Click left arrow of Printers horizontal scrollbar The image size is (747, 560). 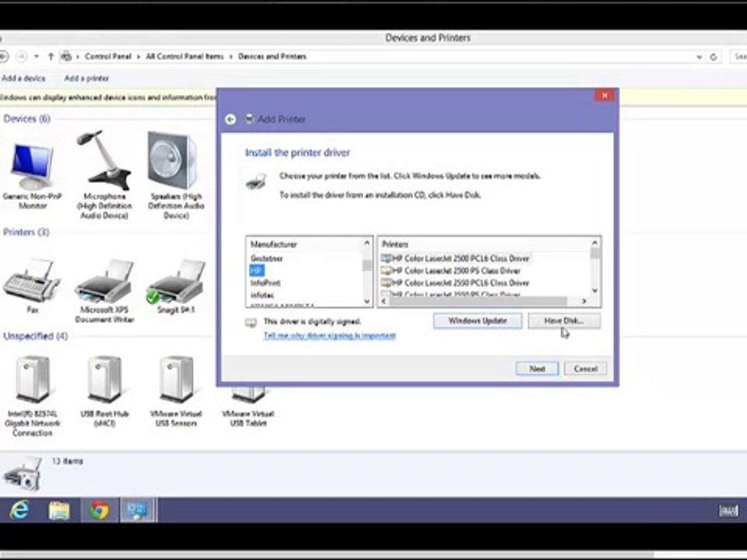(x=385, y=301)
